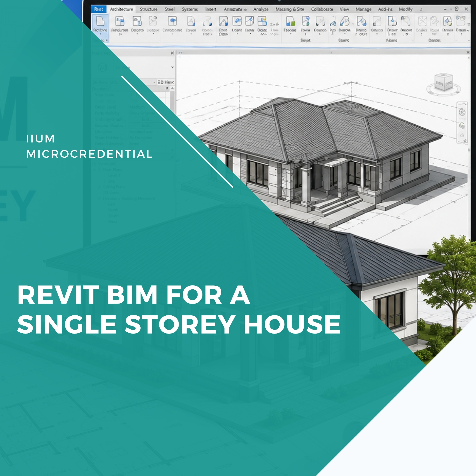Click the top navigation bar wheel icon
The height and width of the screenshot is (476, 476).
click(462, 112)
